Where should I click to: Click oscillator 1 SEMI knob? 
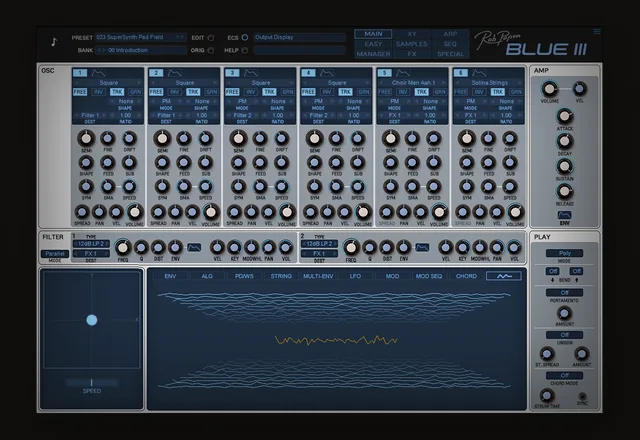tap(86, 139)
